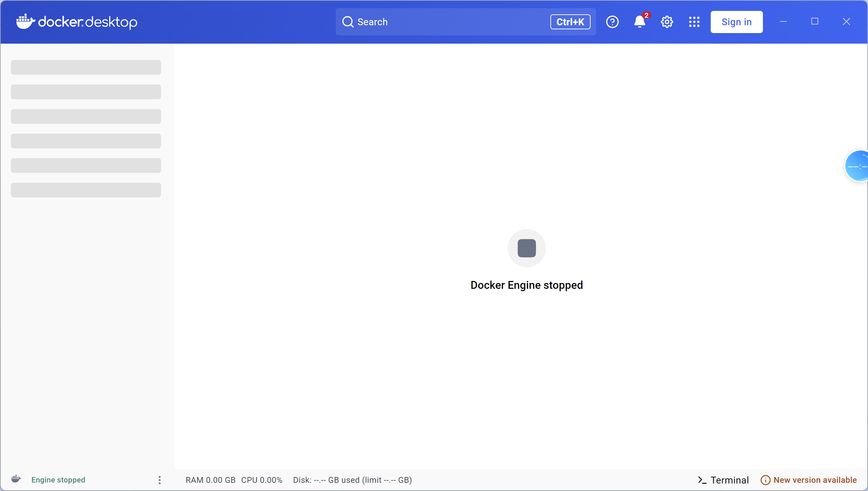Open the apps grid menu icon

tap(694, 22)
